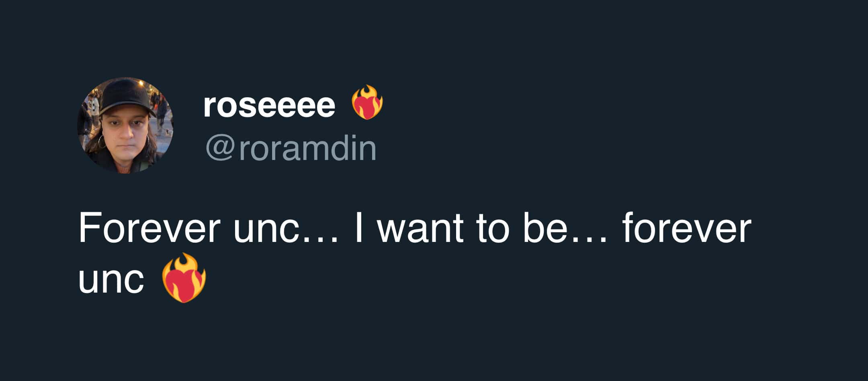Select the word "want" in the tweet
The image size is (868, 381).
(x=420, y=229)
